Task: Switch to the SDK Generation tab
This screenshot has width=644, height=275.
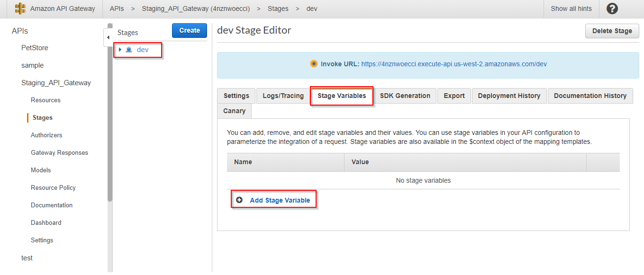Action: 405,96
